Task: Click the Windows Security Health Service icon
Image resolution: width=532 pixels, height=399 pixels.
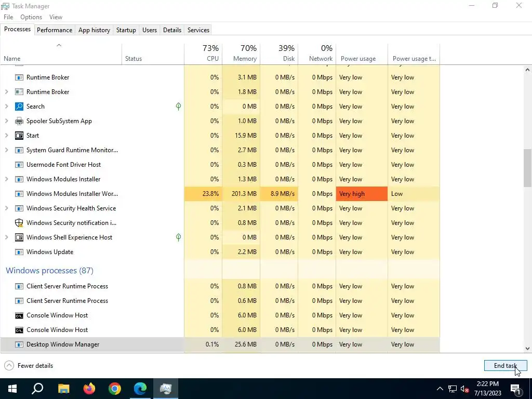Action: (x=19, y=208)
